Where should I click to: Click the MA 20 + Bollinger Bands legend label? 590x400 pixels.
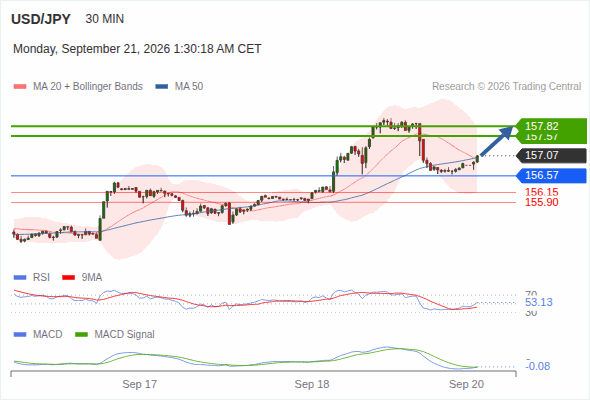point(88,87)
